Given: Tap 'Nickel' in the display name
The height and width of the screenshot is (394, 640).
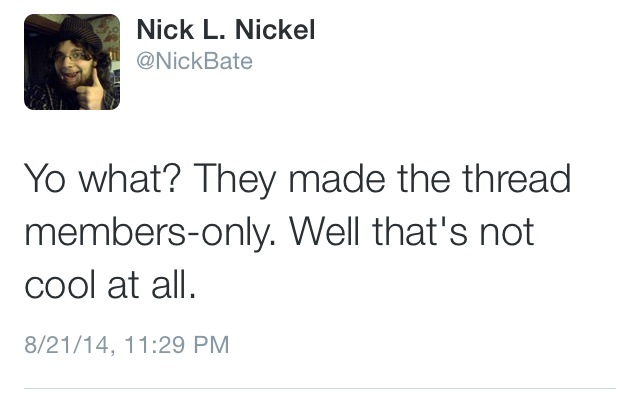Looking at the screenshot, I should [x=275, y=30].
